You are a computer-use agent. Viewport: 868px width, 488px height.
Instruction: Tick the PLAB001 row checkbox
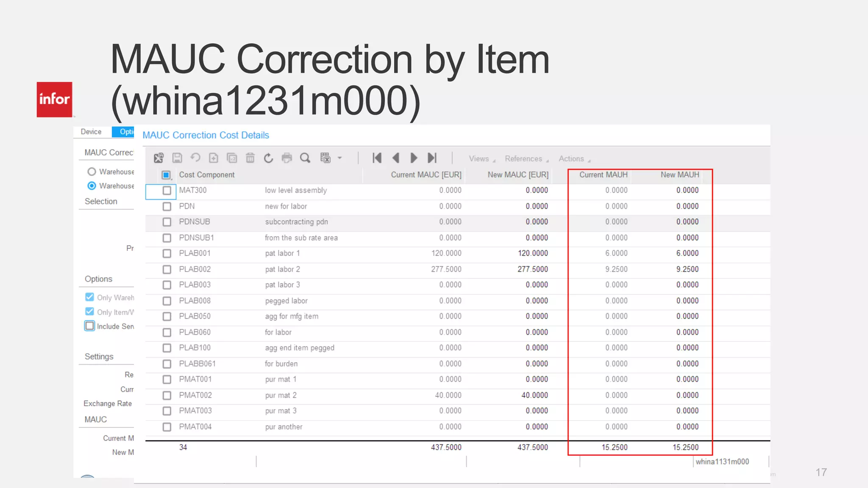coord(167,253)
